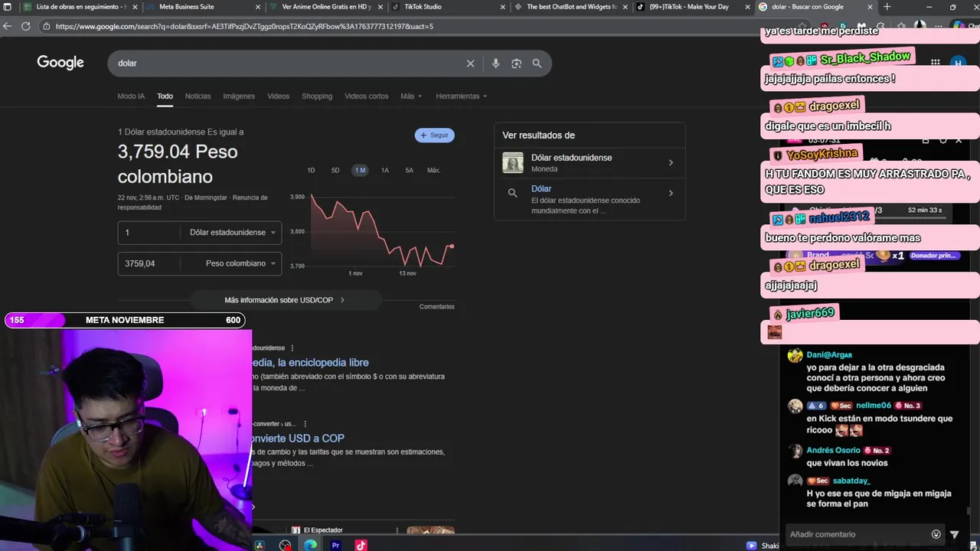Select the 1 M chart range
Screen dimensions: 980x551
tap(360, 170)
